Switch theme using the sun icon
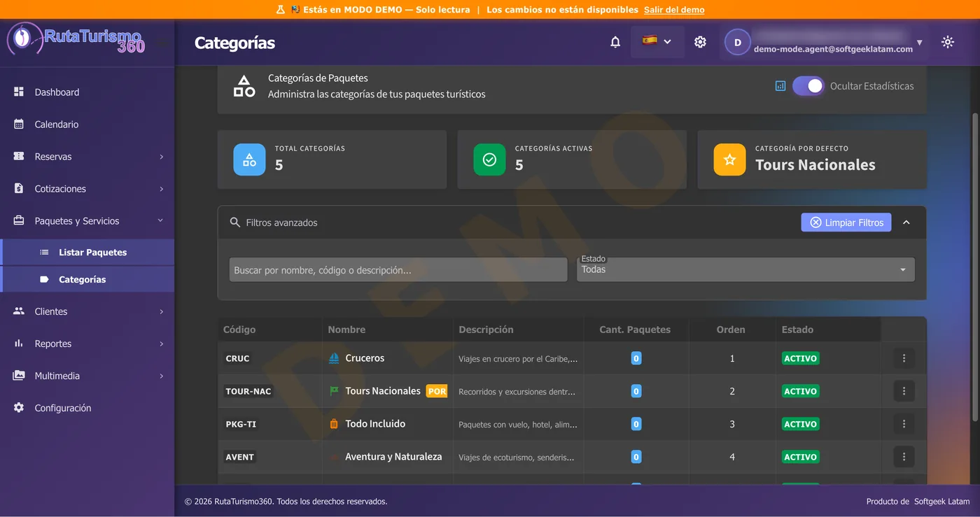980x517 pixels. 948,43
